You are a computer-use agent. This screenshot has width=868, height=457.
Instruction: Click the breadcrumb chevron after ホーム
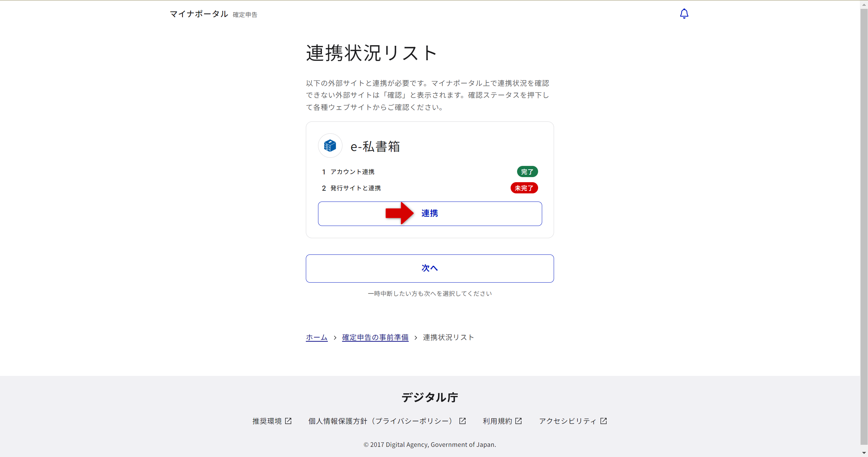[x=335, y=338]
